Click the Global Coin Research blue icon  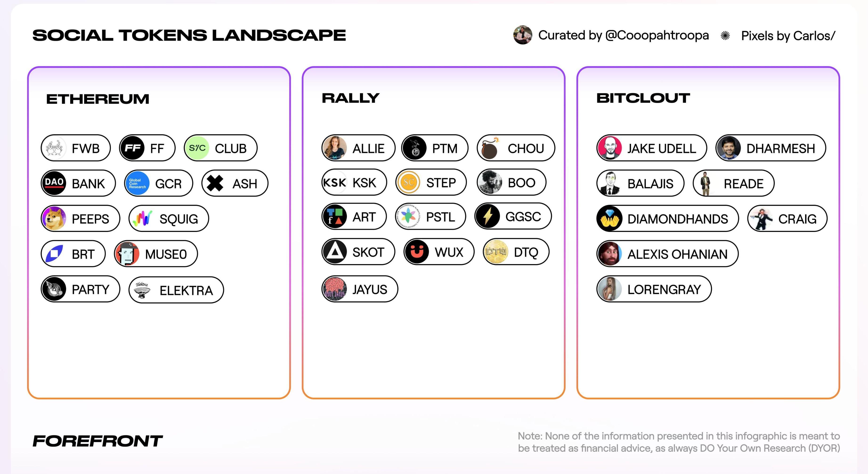[138, 184]
